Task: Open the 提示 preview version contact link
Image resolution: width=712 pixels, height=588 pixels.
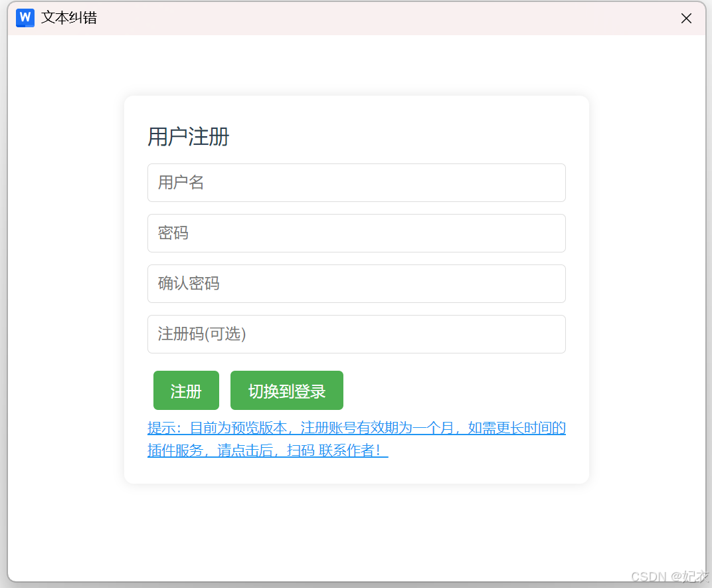Action: pos(357,439)
